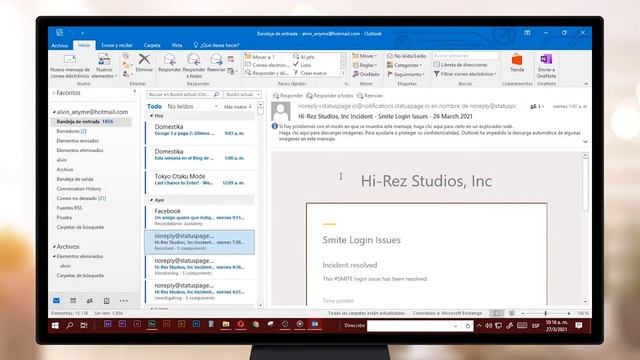This screenshot has height=360, width=640.
Task: Click the Eliminar X icon
Action: 144,59
